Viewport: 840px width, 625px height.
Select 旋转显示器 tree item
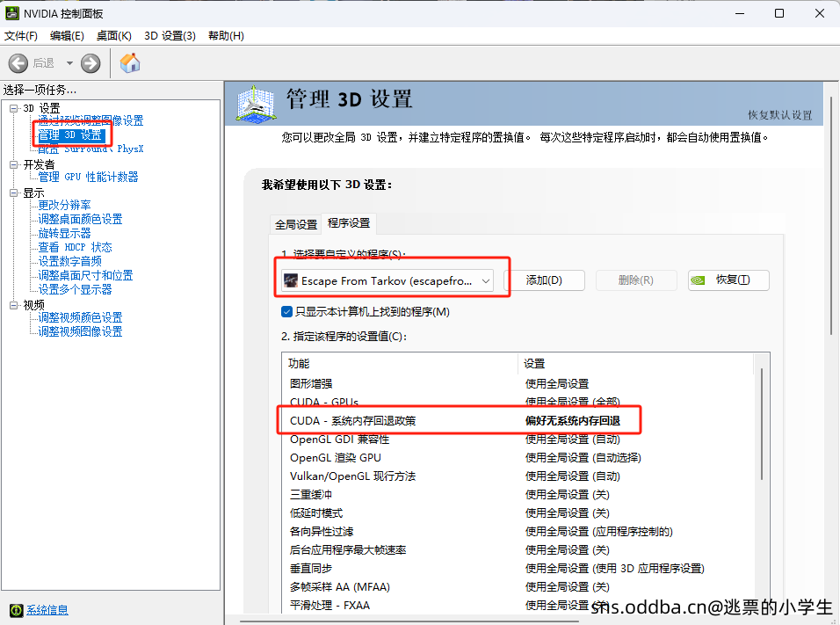(x=64, y=233)
